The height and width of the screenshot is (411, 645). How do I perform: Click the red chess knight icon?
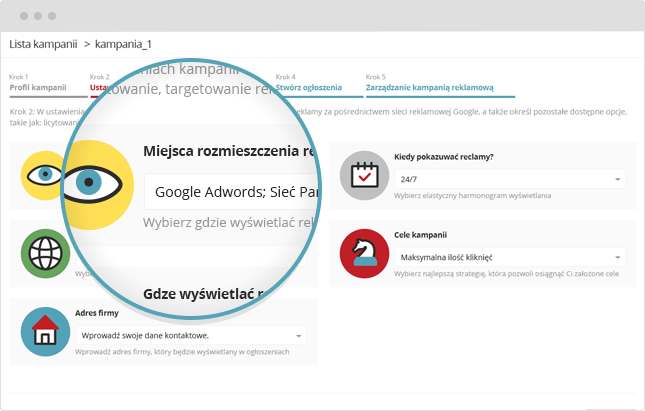(x=364, y=254)
